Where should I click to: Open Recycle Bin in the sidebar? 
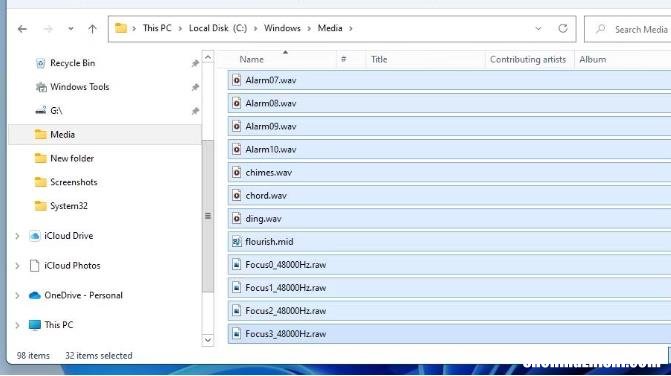[x=72, y=63]
